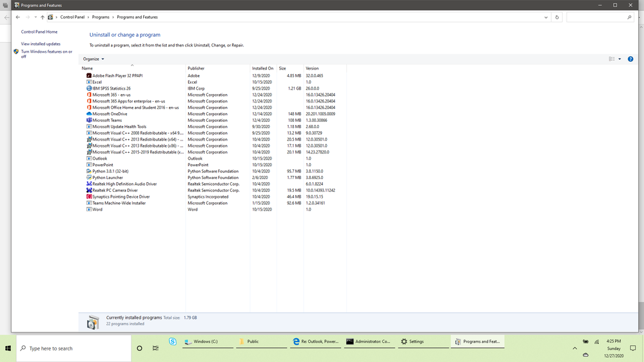644x362 pixels.
Task: Open the recent locations dropdown arrow
Action: click(x=35, y=17)
